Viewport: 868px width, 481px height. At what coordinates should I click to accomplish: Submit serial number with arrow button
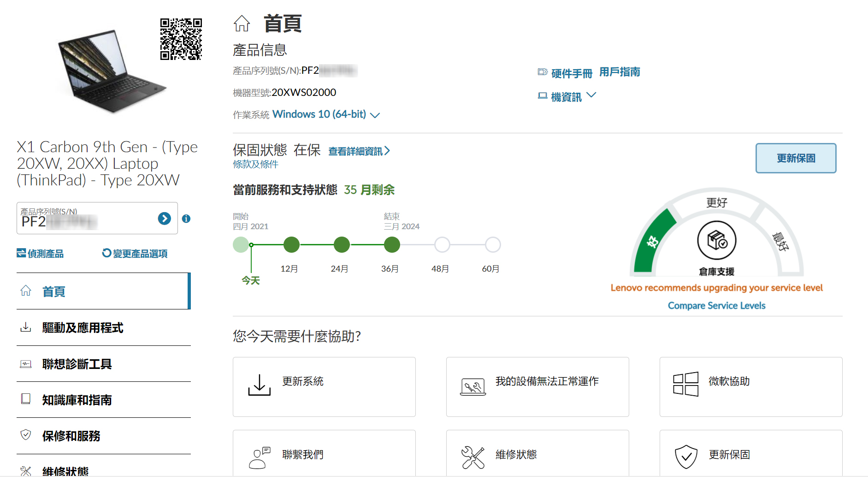click(164, 219)
